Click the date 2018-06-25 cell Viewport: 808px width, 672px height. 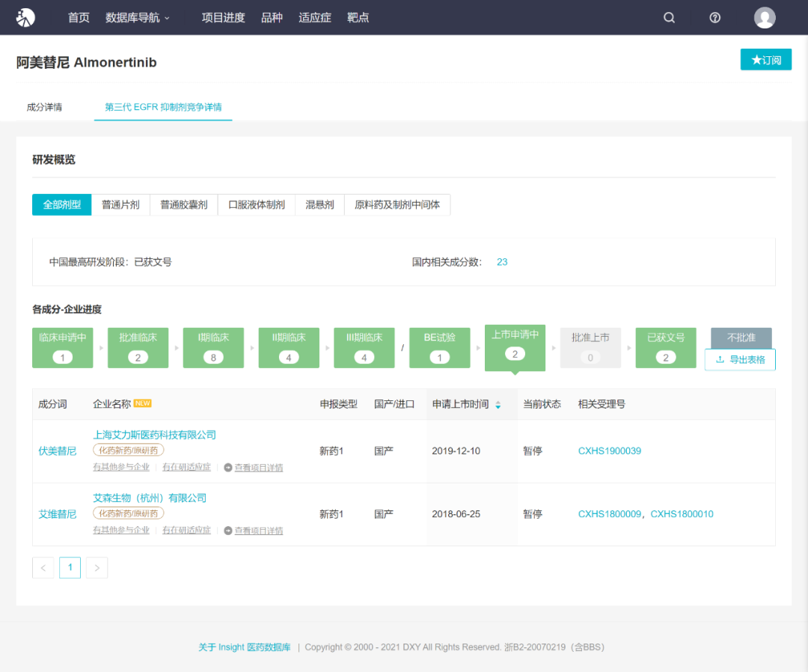456,514
